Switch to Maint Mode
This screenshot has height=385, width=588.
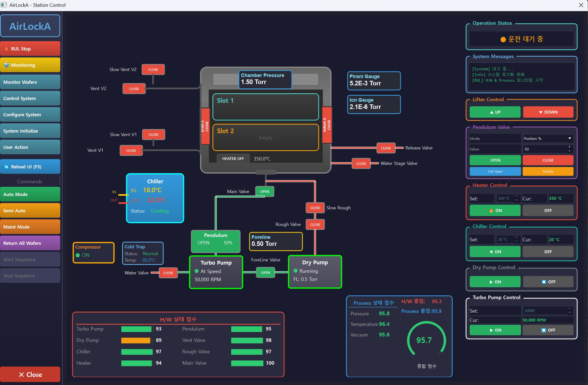[x=30, y=227]
